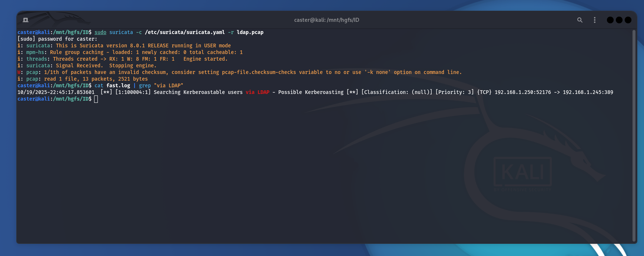Viewport: 644px width, 256px height.
Task: Place cursor at the last empty prompt
Action: [96, 99]
